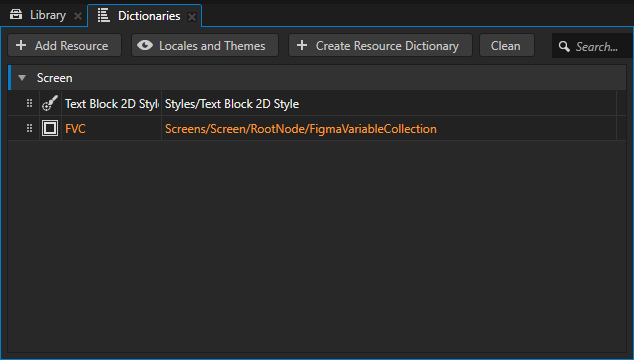Close the Library tab
The image size is (634, 360).
point(78,16)
